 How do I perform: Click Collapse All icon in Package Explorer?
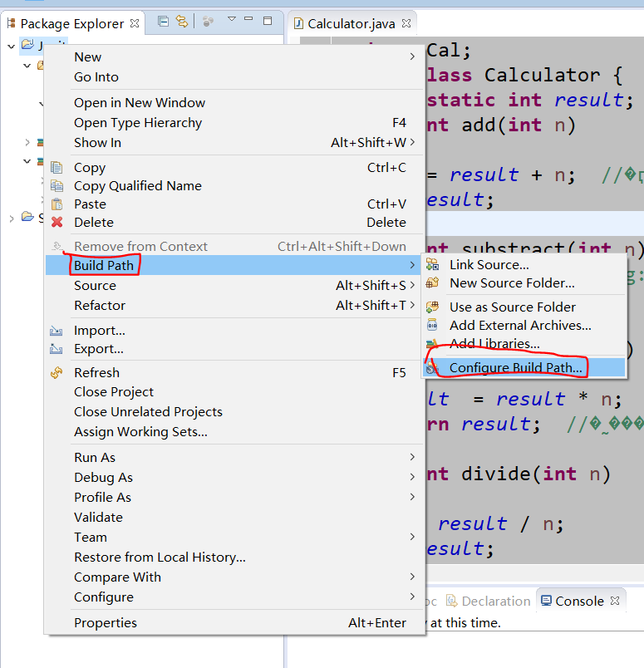click(x=163, y=22)
